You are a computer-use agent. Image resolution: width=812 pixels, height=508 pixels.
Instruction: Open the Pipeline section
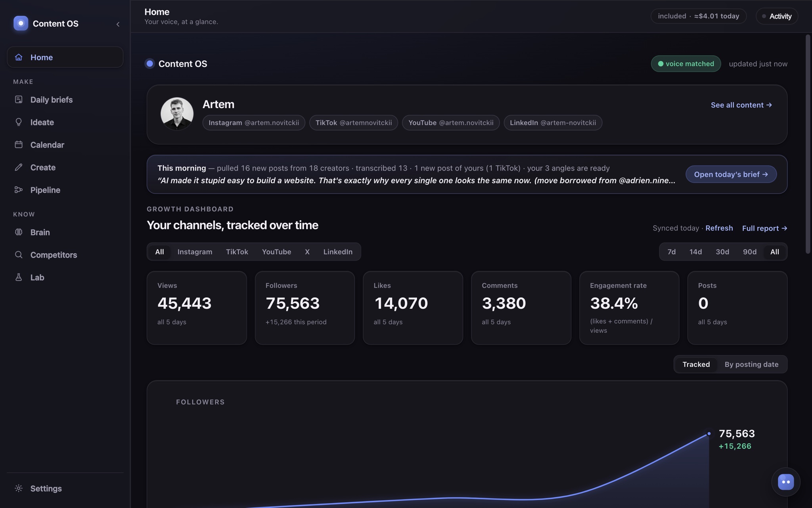click(x=65, y=190)
